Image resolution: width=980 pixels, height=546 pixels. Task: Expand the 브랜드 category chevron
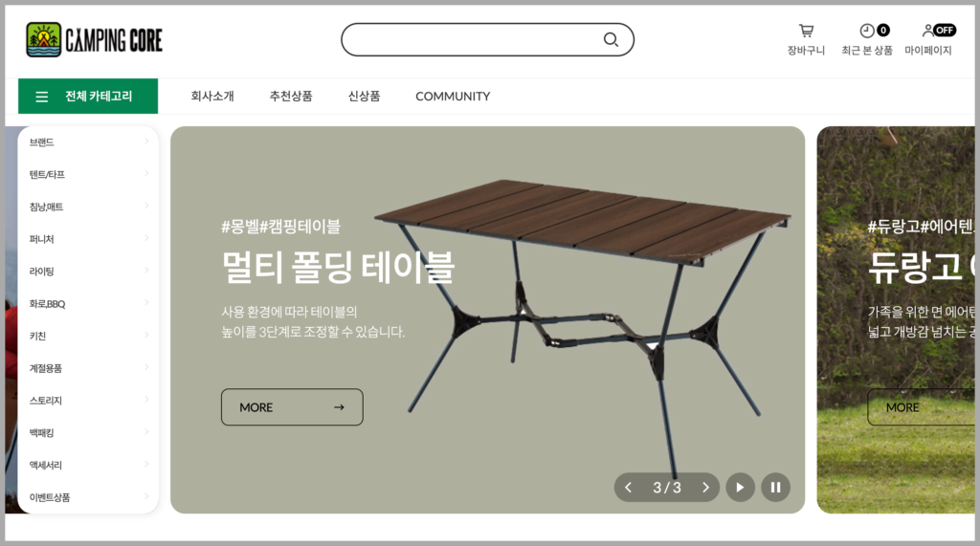pos(146,142)
